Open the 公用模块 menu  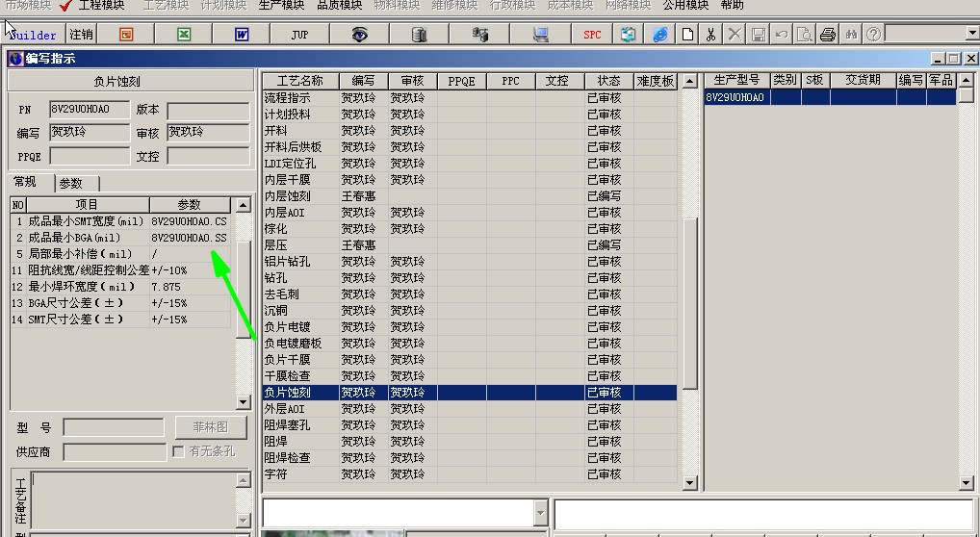tap(685, 6)
